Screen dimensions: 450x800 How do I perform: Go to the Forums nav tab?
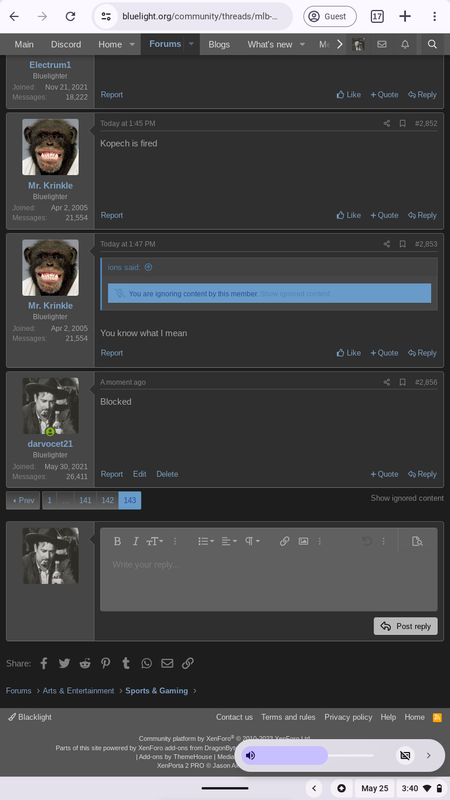pyautogui.click(x=165, y=44)
